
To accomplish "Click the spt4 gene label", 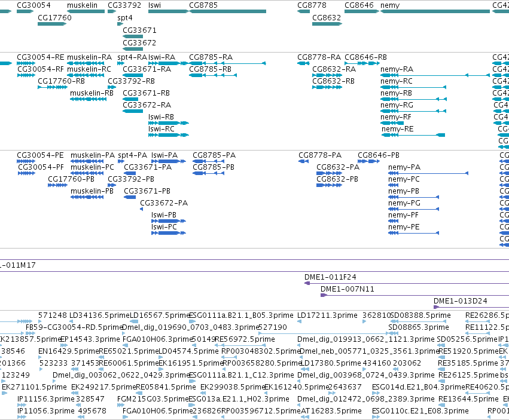I will point(124,18).
